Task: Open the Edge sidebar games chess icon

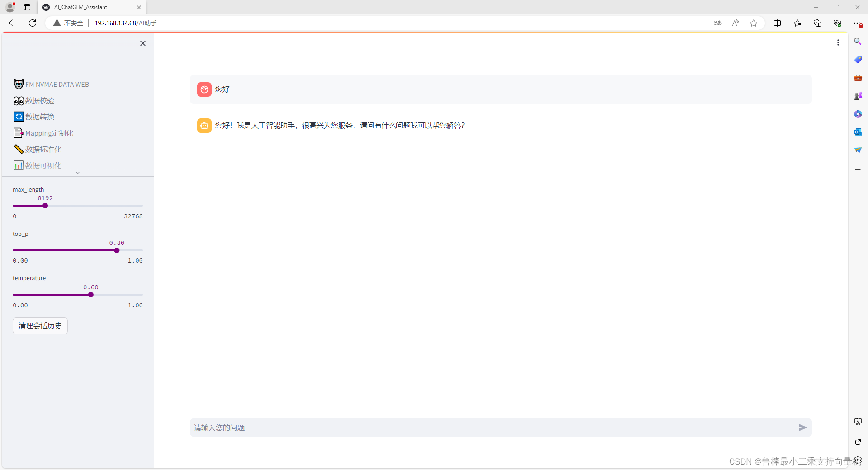Action: coord(858,96)
